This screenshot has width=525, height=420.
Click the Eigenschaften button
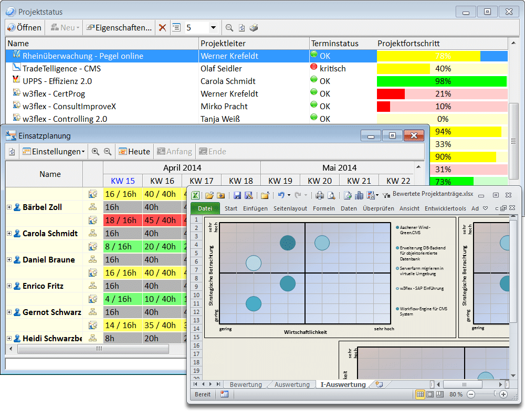(x=119, y=28)
